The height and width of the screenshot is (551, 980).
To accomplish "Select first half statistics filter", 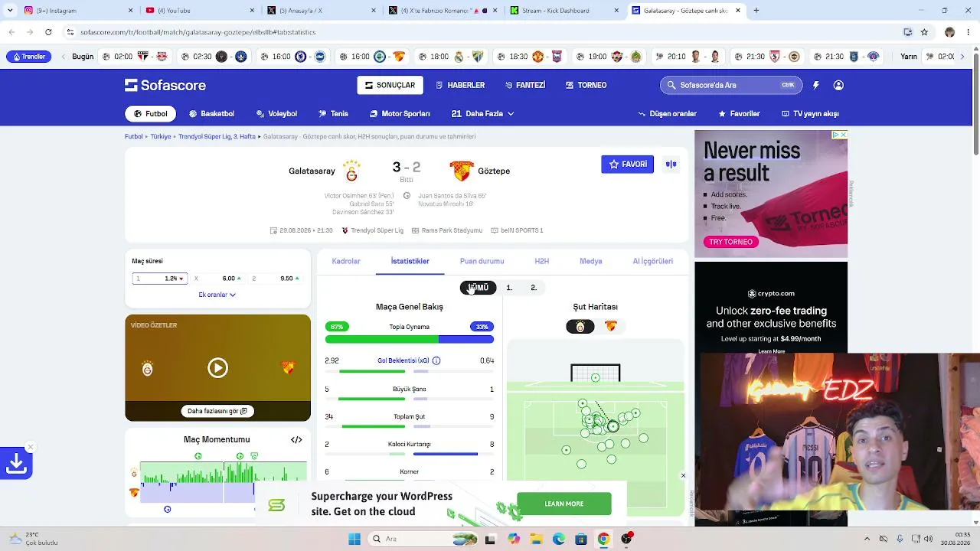I will pos(509,288).
